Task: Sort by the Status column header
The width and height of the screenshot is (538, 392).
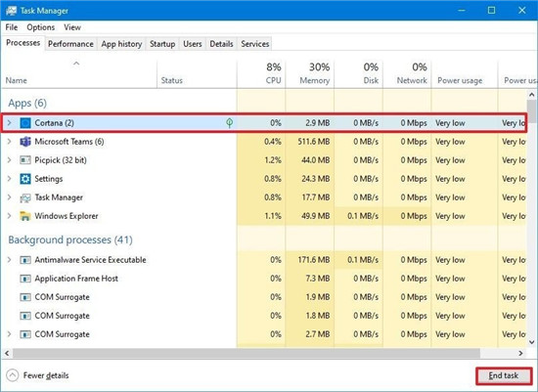Action: [197, 73]
